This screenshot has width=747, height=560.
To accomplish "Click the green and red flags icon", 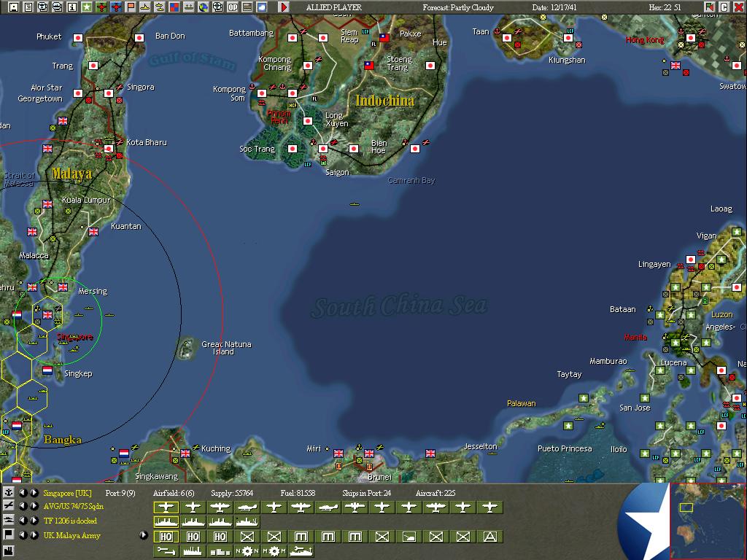I will [709, 7].
